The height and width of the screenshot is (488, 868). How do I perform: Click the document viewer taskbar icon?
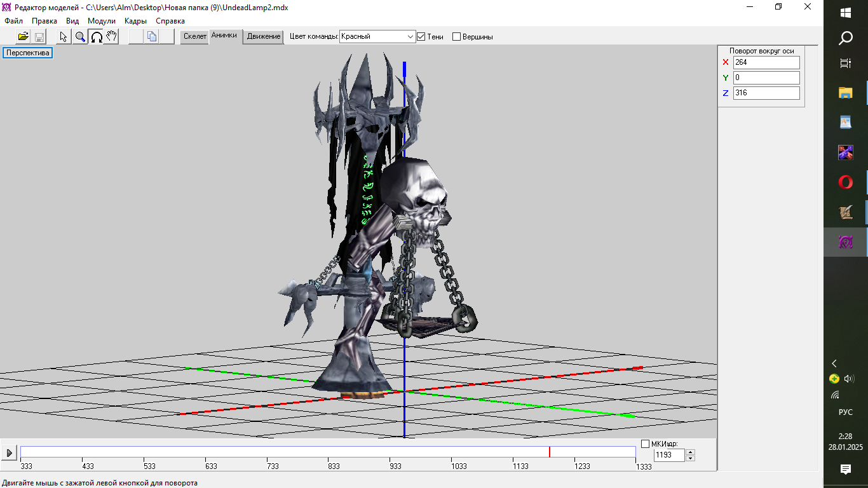coord(846,123)
